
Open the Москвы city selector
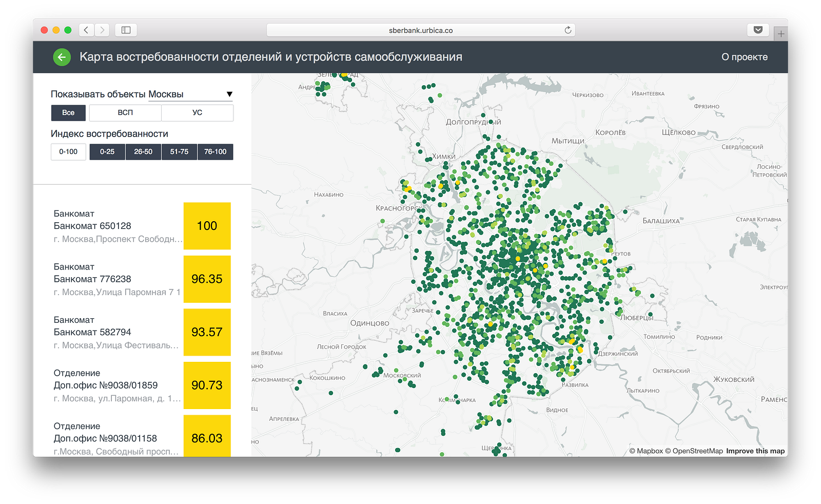166,94
